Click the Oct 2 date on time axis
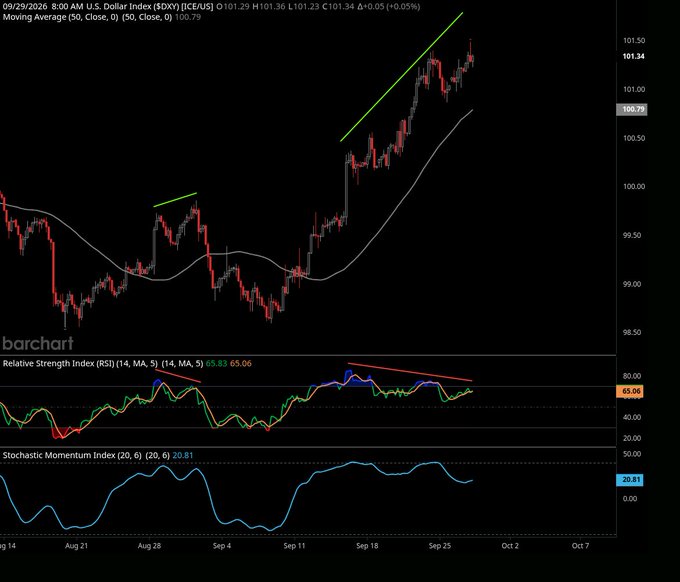 [510, 546]
